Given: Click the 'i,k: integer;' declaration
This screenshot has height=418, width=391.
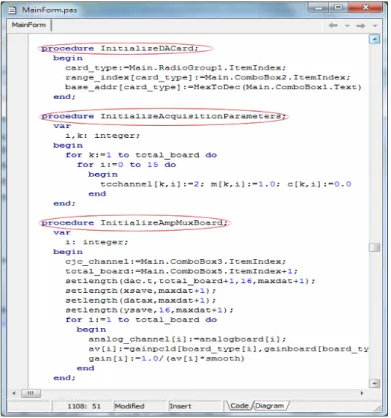Looking at the screenshot, I should click(102, 136).
